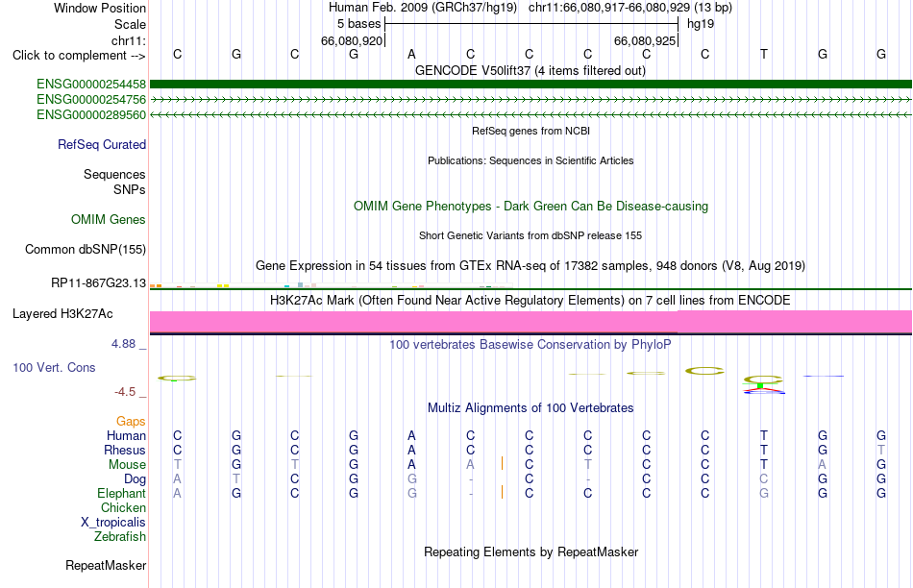Click the 'RefSeq genes from NCBI' title

531,131
